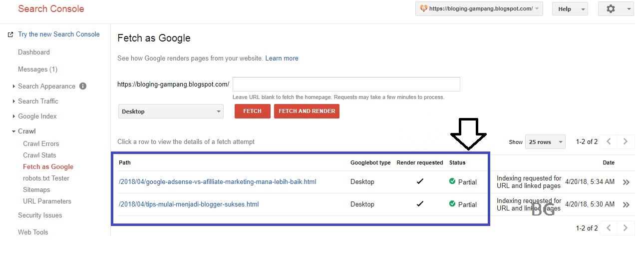Click the external link icon for new Search Console
This screenshot has width=644, height=254.
10,34
